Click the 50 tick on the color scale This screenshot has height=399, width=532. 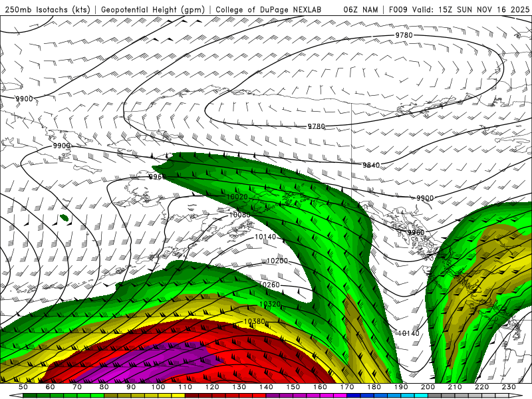pos(23,387)
